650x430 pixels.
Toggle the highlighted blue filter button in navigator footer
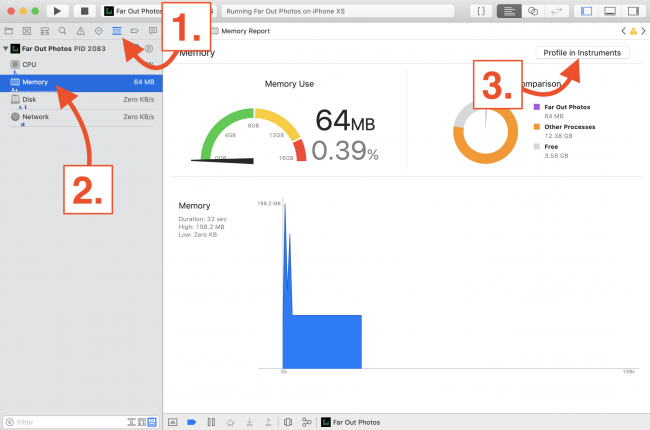pyautogui.click(x=152, y=422)
